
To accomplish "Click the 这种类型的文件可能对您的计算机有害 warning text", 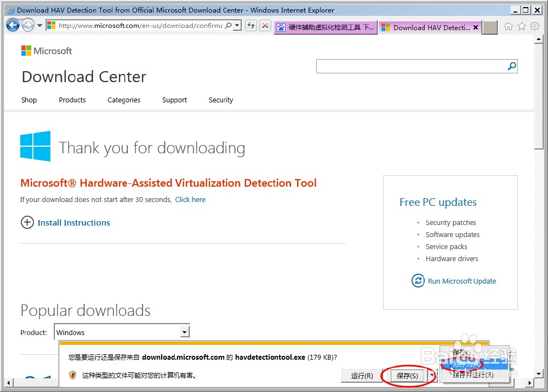I will click(139, 375).
